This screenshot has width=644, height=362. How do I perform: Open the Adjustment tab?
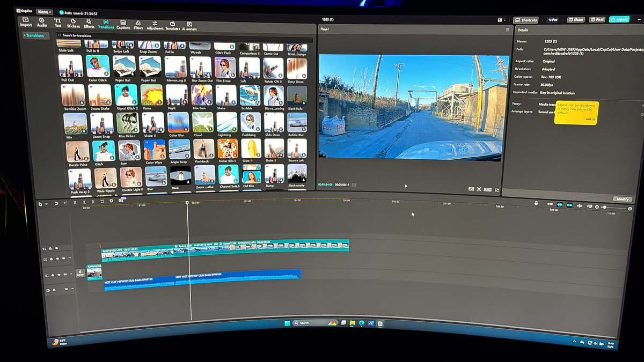tap(155, 25)
